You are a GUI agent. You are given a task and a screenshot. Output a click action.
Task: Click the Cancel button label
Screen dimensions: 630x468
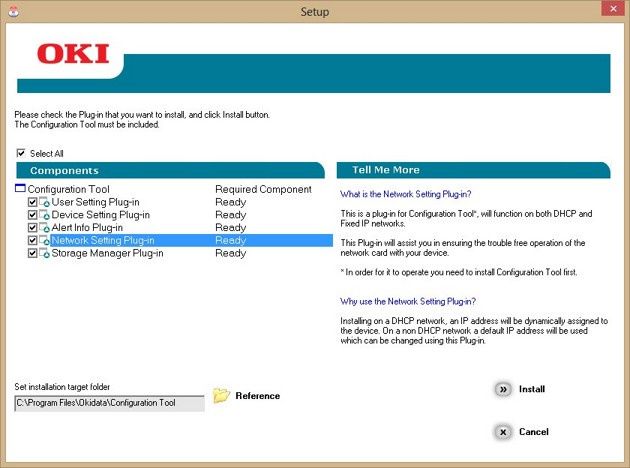point(534,432)
